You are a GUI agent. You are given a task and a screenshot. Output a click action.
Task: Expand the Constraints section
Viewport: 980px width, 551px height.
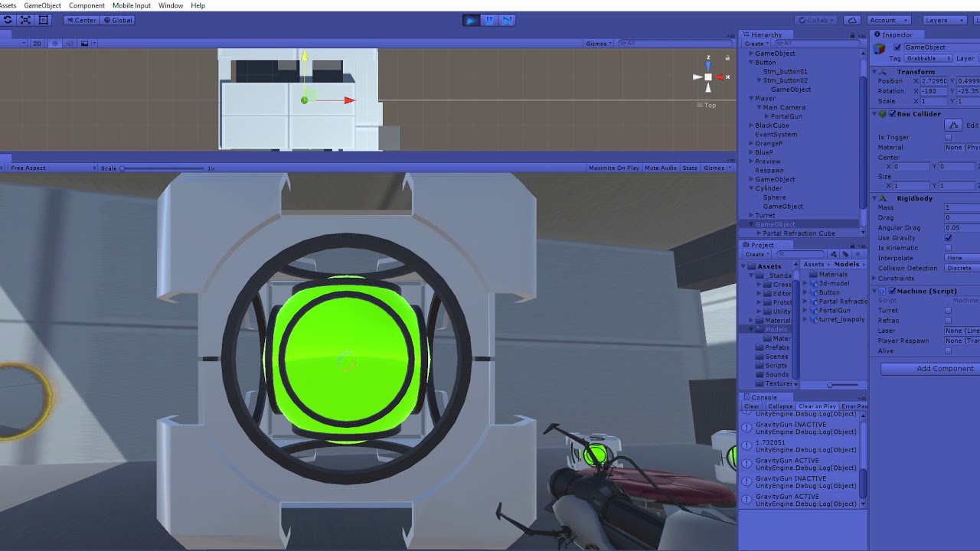[x=875, y=279]
